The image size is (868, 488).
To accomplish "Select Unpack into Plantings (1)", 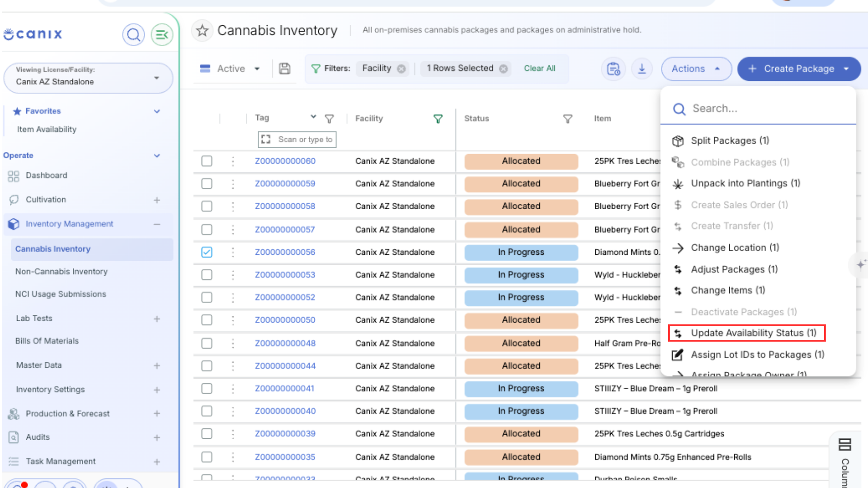I will [736, 184].
